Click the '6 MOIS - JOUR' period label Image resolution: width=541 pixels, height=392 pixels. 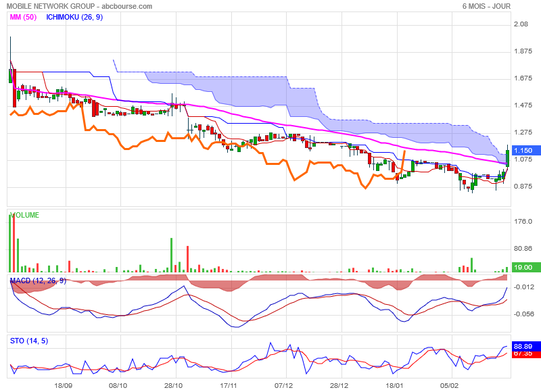(486, 6)
